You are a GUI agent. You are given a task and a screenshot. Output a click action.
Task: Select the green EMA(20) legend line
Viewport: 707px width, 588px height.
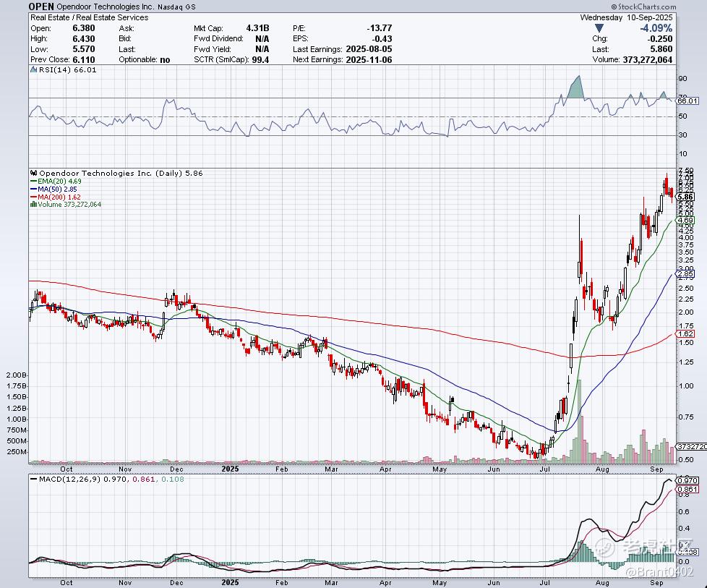click(x=34, y=182)
